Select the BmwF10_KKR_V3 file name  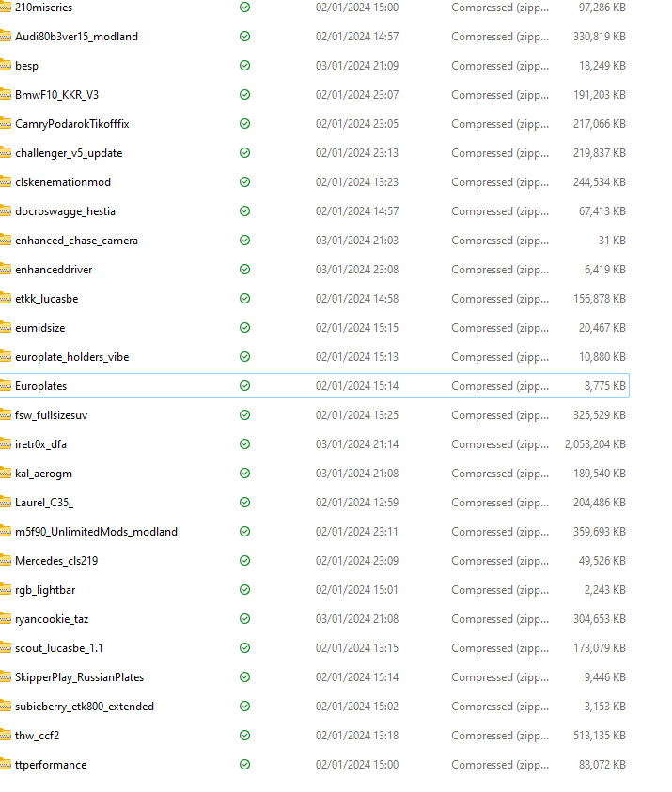tap(56, 95)
